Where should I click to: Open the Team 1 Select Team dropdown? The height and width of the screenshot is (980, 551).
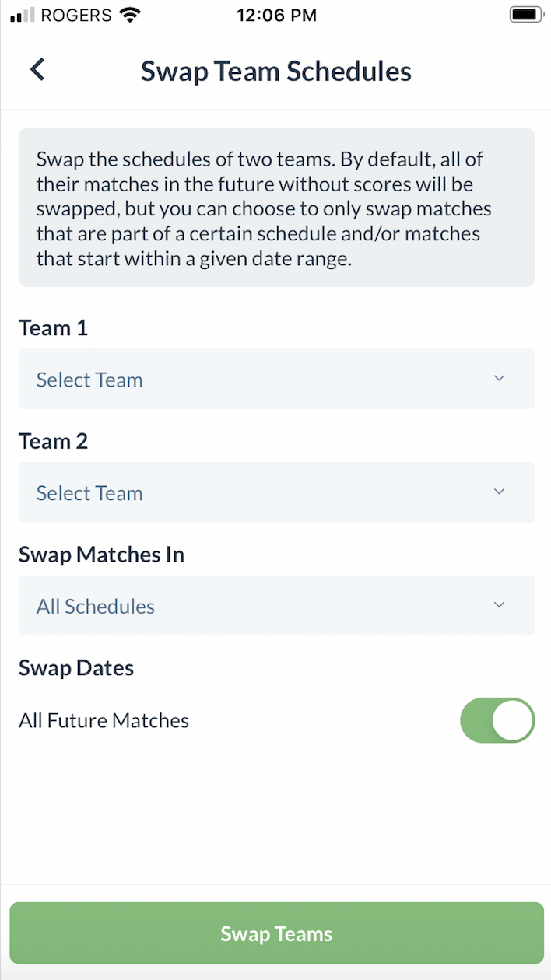pyautogui.click(x=276, y=380)
